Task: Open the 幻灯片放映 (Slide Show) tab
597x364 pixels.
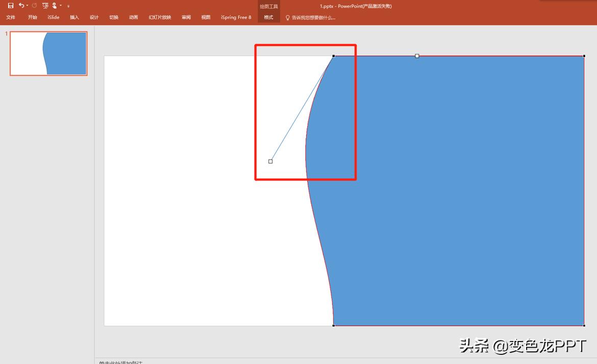Action: coord(160,17)
